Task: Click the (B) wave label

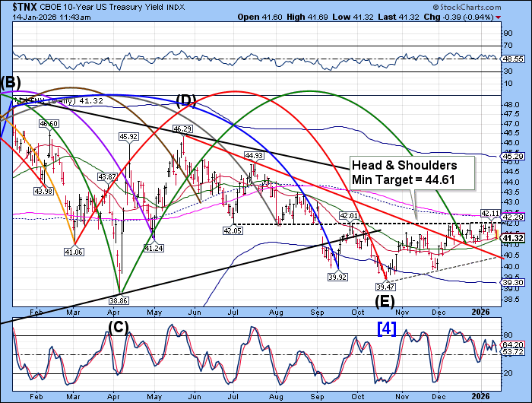Action: [11, 83]
